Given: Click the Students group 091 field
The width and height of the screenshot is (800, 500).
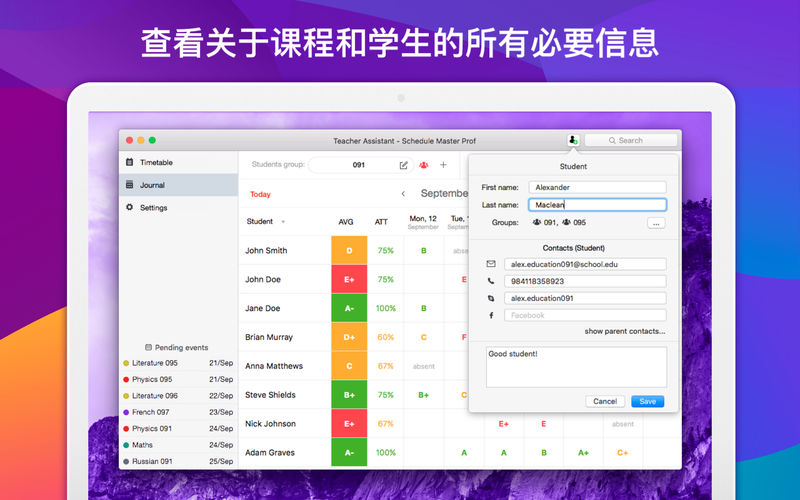Looking at the screenshot, I should (360, 165).
